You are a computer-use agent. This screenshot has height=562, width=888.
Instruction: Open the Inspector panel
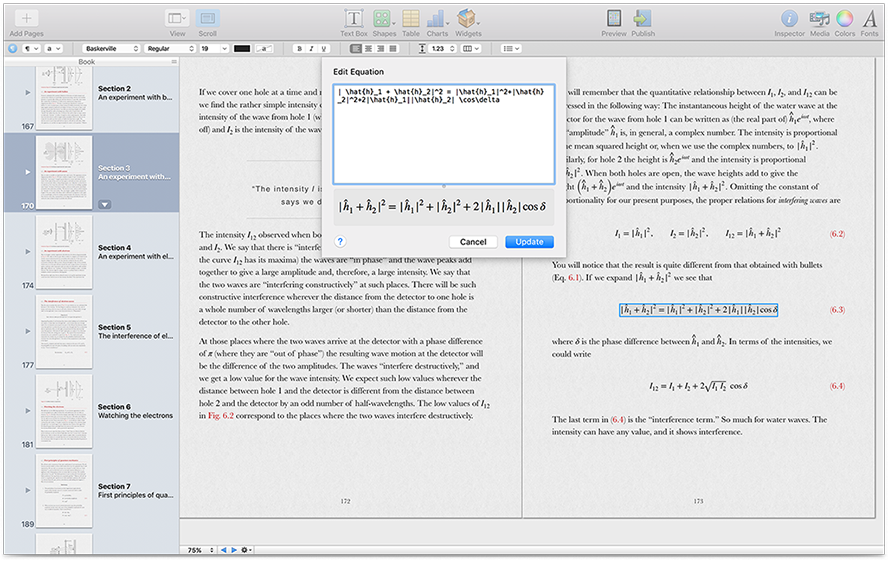[789, 19]
